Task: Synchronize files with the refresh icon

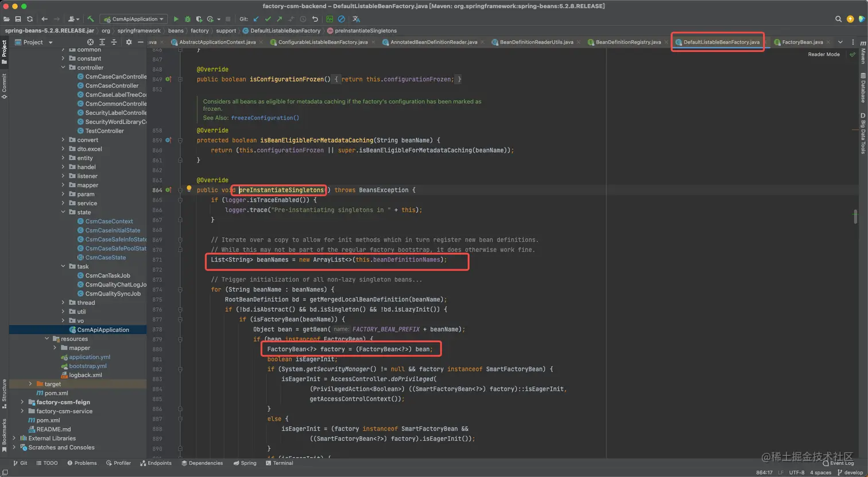Action: 30,19
